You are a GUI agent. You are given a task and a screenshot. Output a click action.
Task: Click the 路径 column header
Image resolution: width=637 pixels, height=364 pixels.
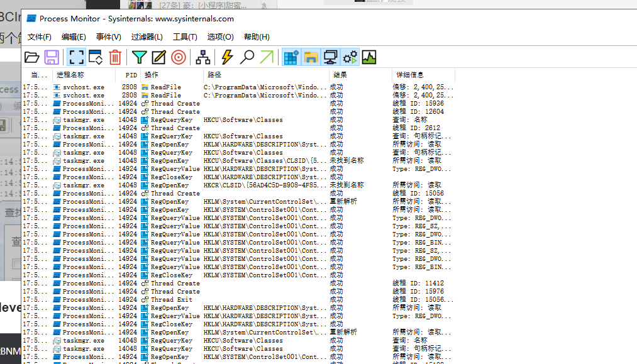[267, 75]
